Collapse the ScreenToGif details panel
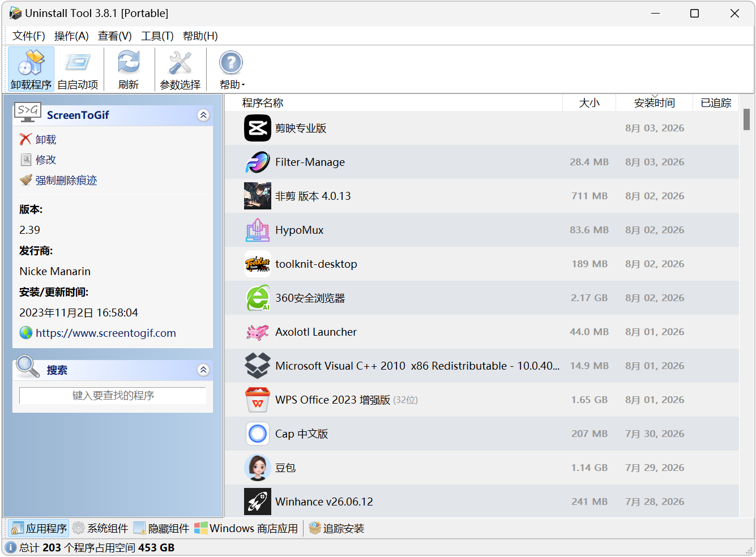 click(203, 115)
